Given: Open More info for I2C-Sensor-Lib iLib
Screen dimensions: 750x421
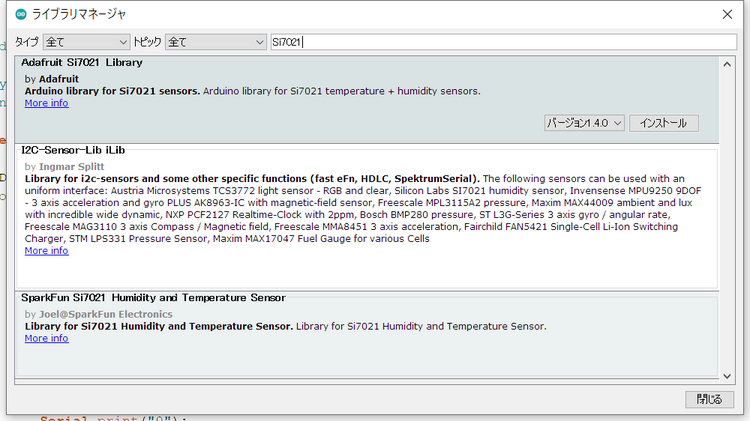Looking at the screenshot, I should (46, 251).
